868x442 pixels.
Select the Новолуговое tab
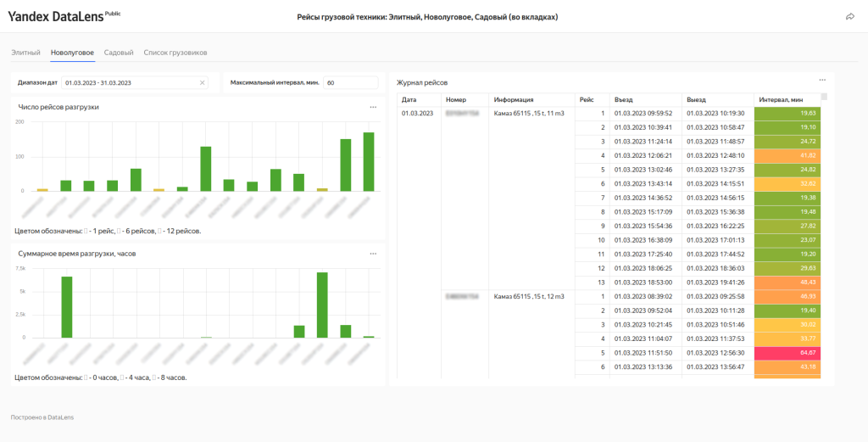pyautogui.click(x=72, y=53)
